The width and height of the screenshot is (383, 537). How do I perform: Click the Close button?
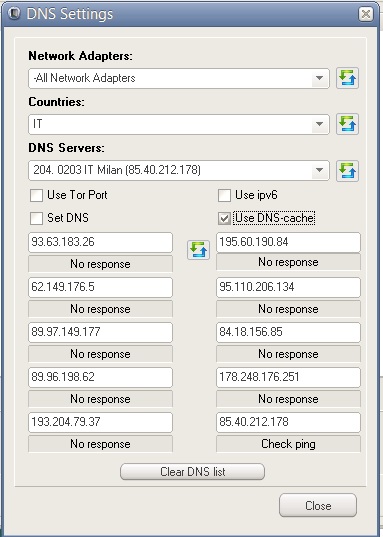pos(318,505)
